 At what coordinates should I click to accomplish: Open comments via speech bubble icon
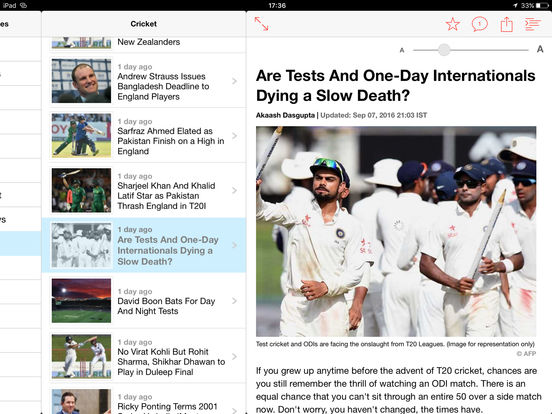tap(479, 24)
